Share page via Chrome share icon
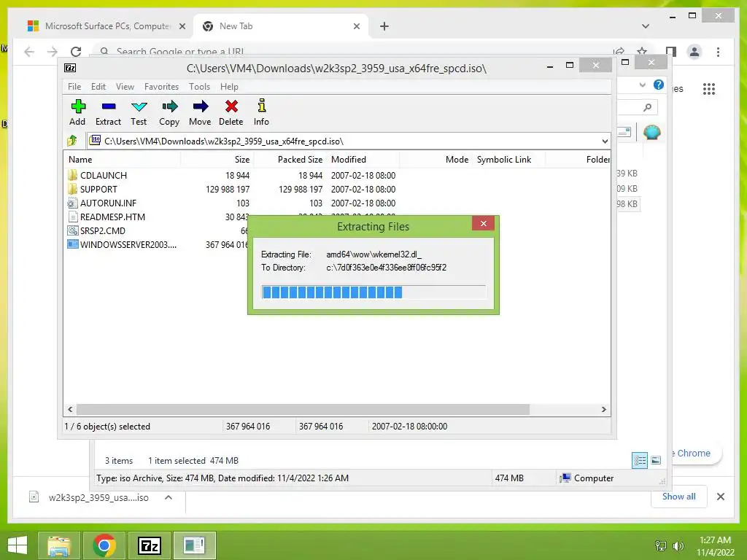This screenshot has height=560, width=747. [619, 51]
